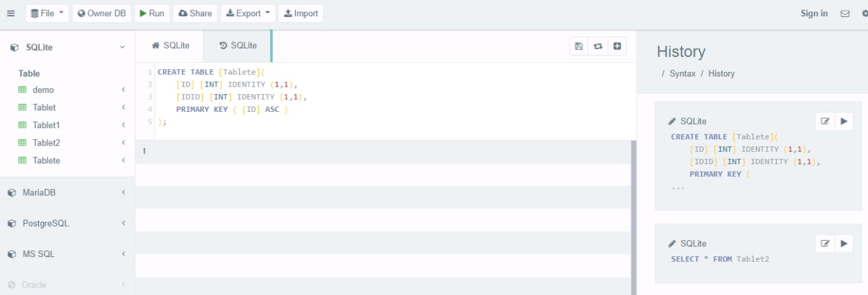Select the first SQLite home tab
Image resolution: width=868 pixels, height=295 pixels.
tap(170, 45)
